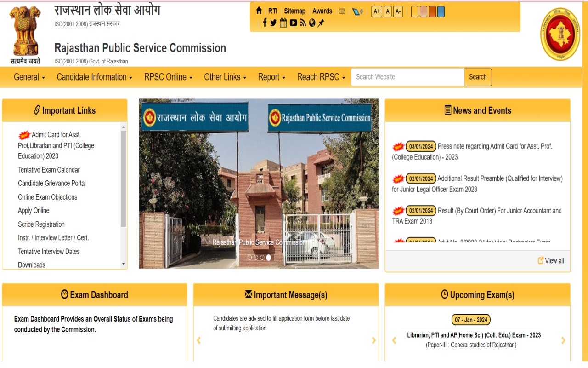
Task: Click the clock icon beside Upcoming Exam(s)
Action: [445, 294]
